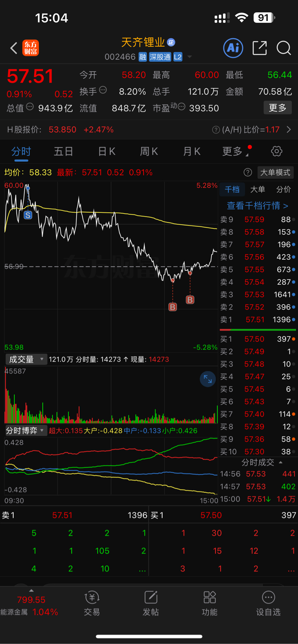Tap stock name 天齐锂业
Screen dimensions: 298x644
tap(143, 42)
